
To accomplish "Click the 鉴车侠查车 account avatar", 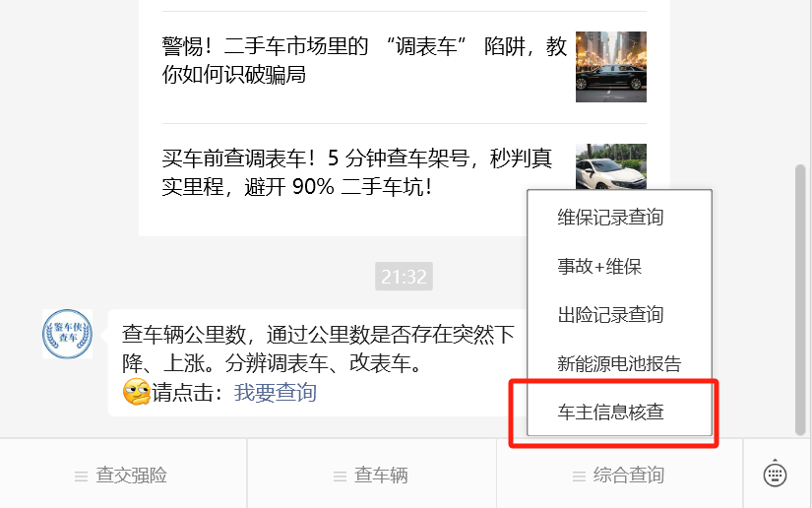I will coord(67,334).
